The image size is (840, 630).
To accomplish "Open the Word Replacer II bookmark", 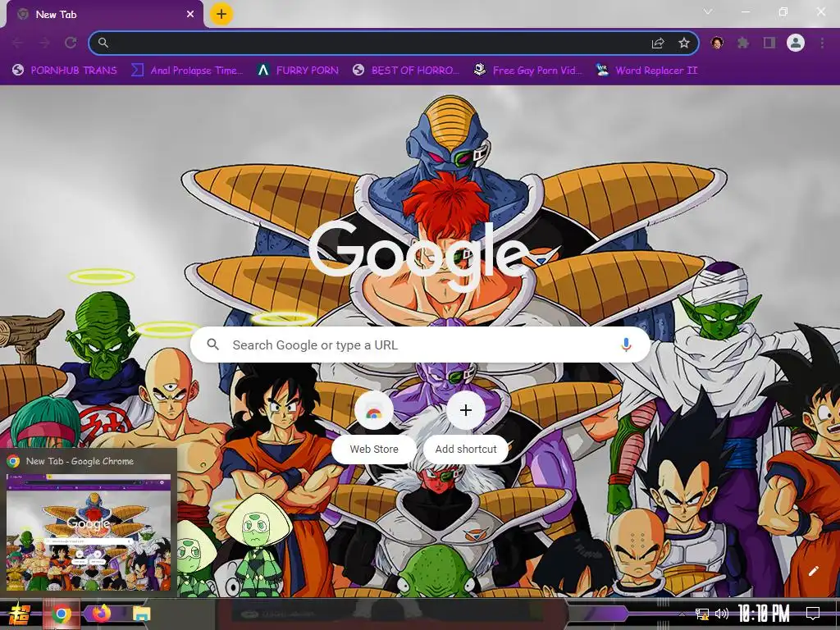I will point(646,71).
